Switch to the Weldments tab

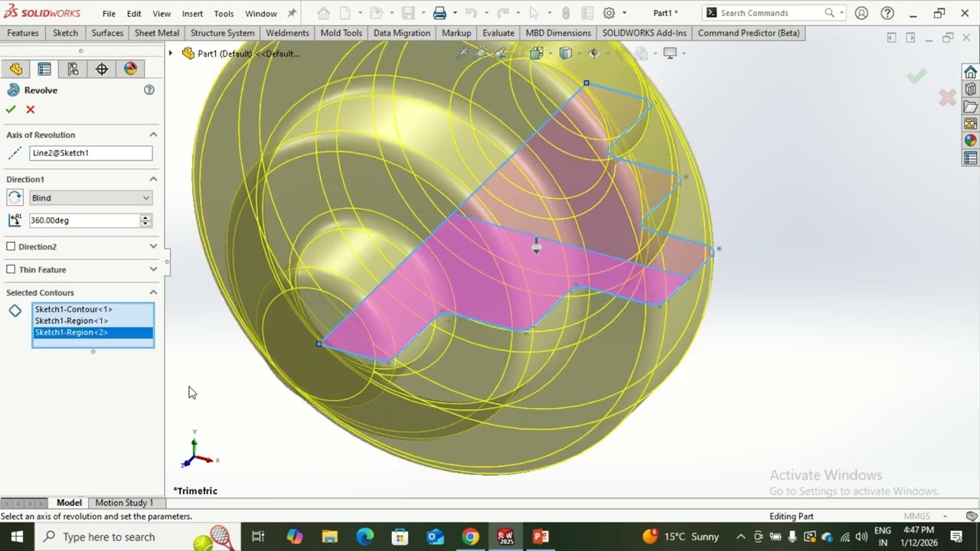(287, 33)
